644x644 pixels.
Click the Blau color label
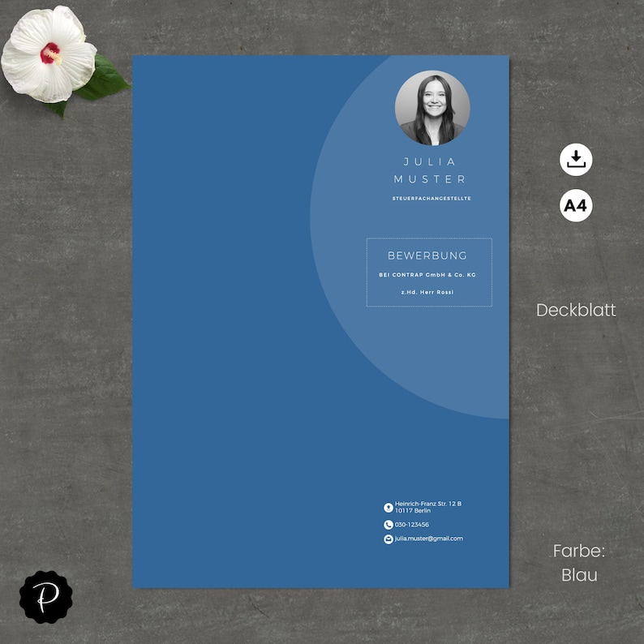579,575
